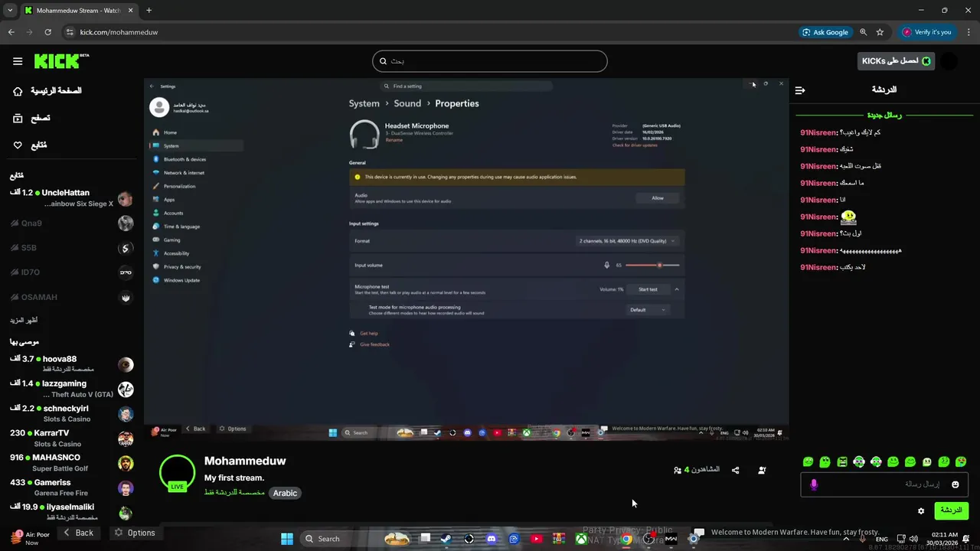This screenshot has height=551, width=980.
Task: Click the purple microphone icon in chat
Action: click(814, 484)
